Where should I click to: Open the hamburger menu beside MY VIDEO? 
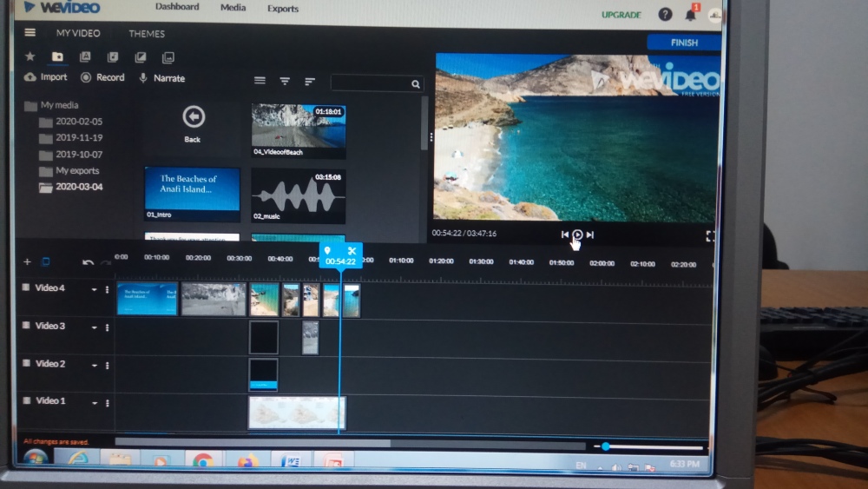tap(30, 33)
